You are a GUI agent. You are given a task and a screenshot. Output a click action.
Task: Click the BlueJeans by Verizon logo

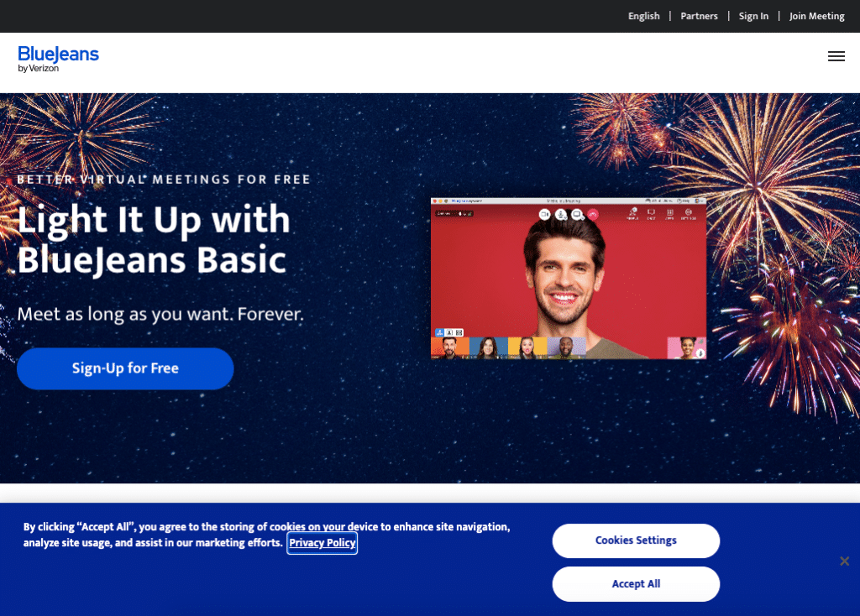[58, 60]
